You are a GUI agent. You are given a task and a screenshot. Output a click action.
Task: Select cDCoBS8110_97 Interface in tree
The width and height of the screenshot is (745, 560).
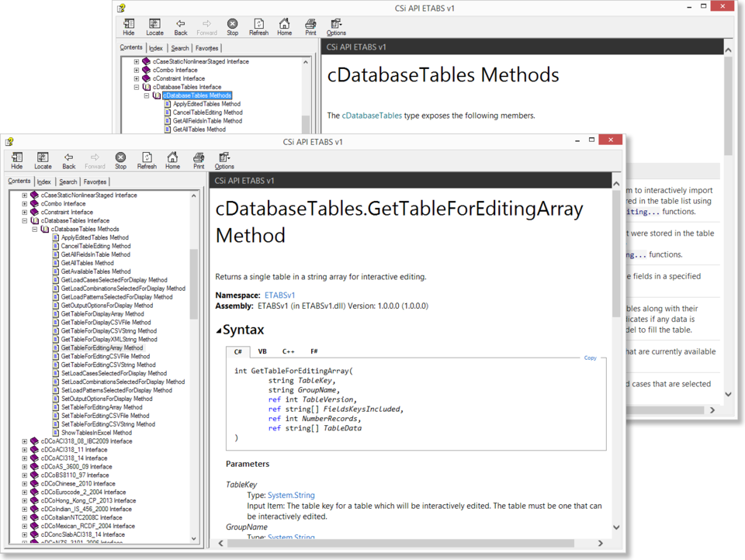pyautogui.click(x=74, y=475)
